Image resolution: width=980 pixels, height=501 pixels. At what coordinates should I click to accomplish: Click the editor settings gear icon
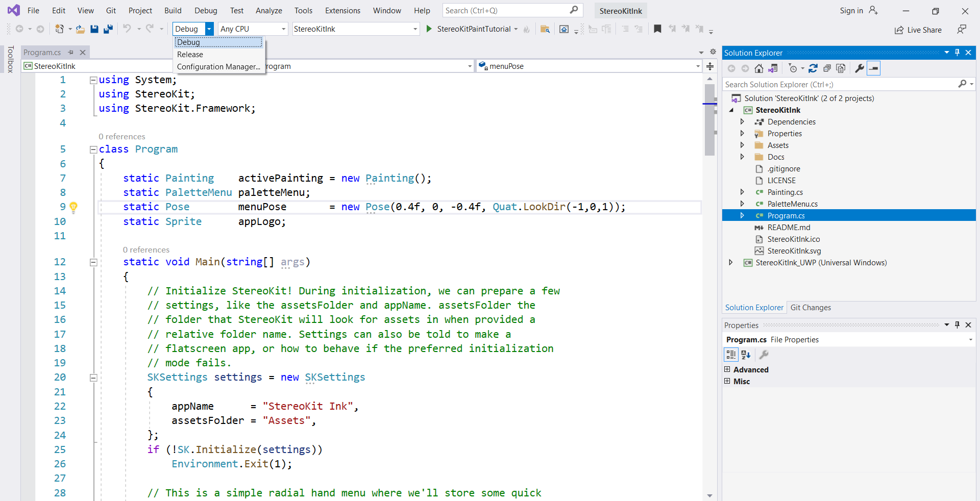(x=713, y=52)
